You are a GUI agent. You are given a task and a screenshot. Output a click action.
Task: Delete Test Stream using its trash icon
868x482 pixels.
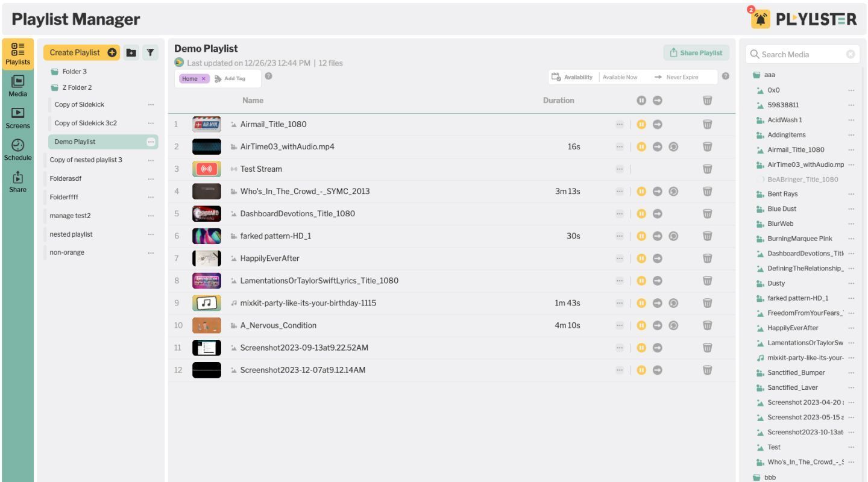706,169
